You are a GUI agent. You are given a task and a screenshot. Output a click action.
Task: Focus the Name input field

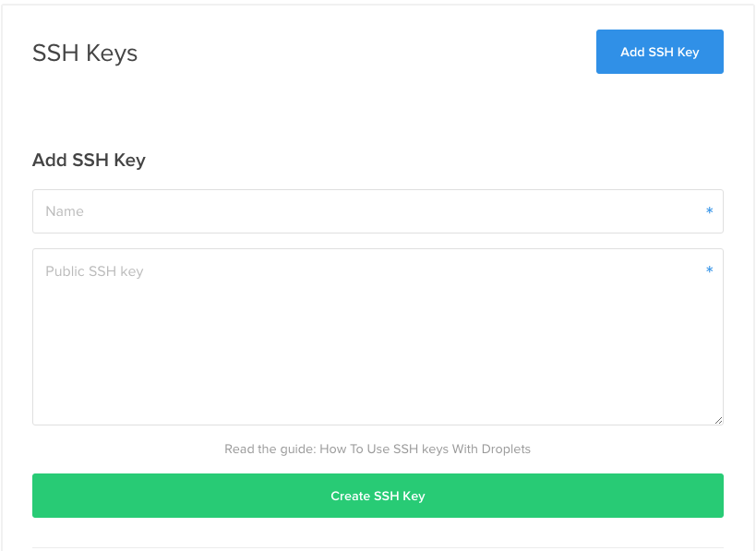(378, 211)
